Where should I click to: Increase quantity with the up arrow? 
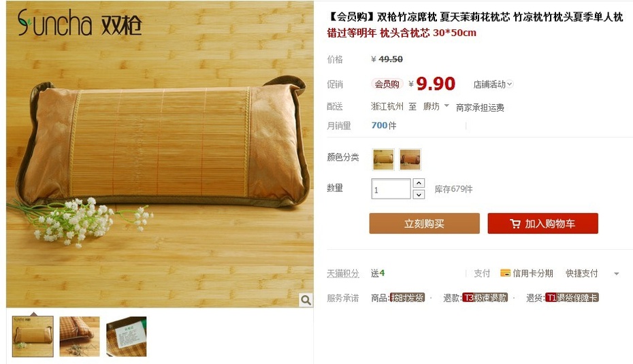419,184
